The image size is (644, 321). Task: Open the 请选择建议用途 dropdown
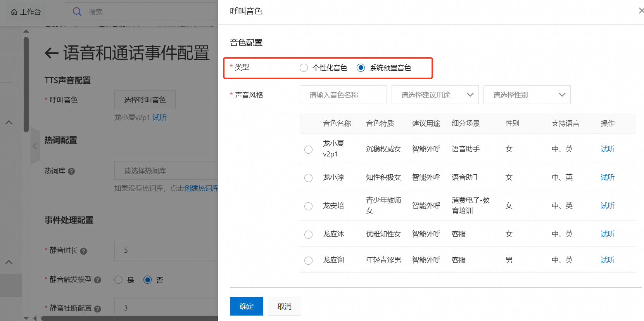pos(435,95)
